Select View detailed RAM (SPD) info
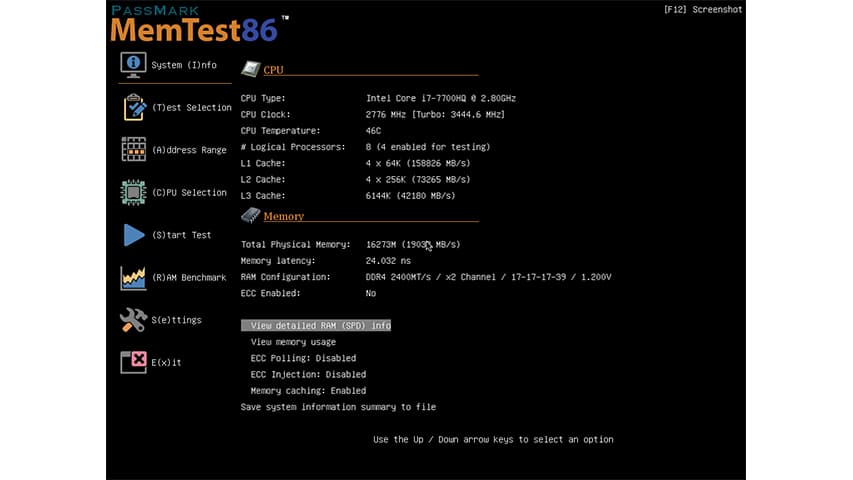Screen dimensions: 853x480 [x=316, y=325]
